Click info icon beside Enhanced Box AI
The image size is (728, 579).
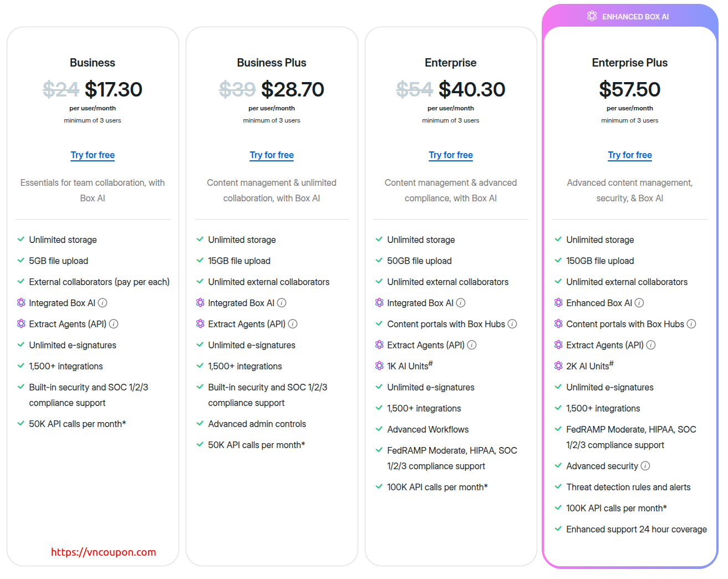click(639, 303)
